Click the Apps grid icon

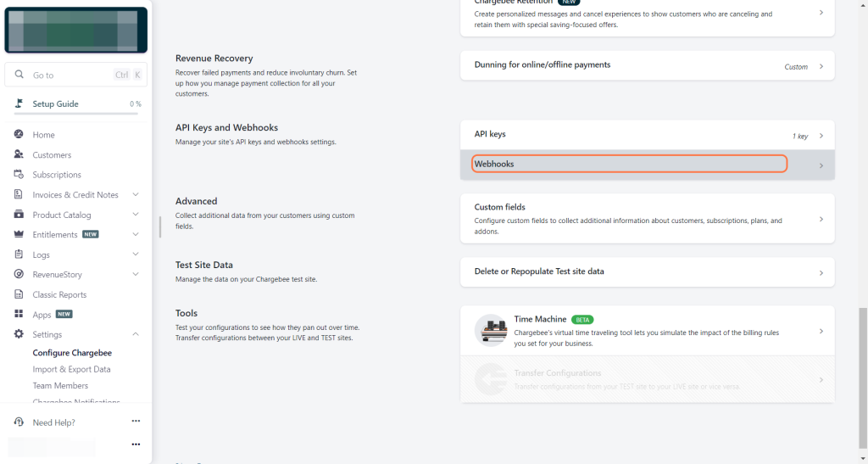19,315
